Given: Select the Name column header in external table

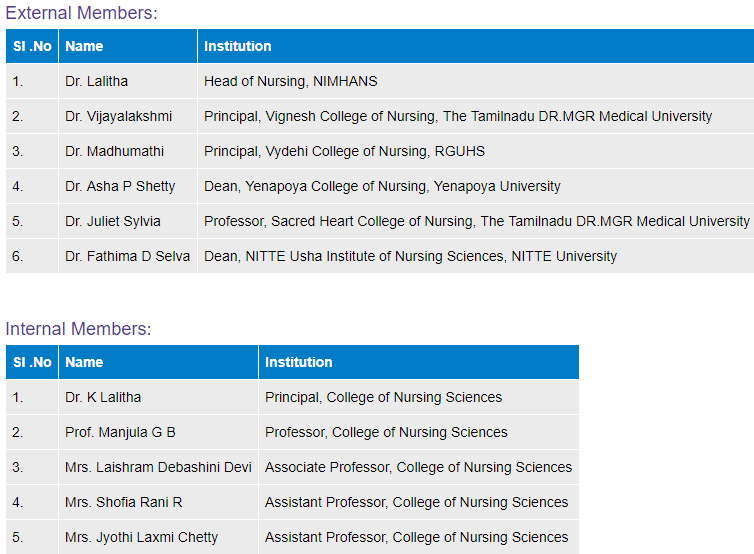Looking at the screenshot, I should 84,46.
